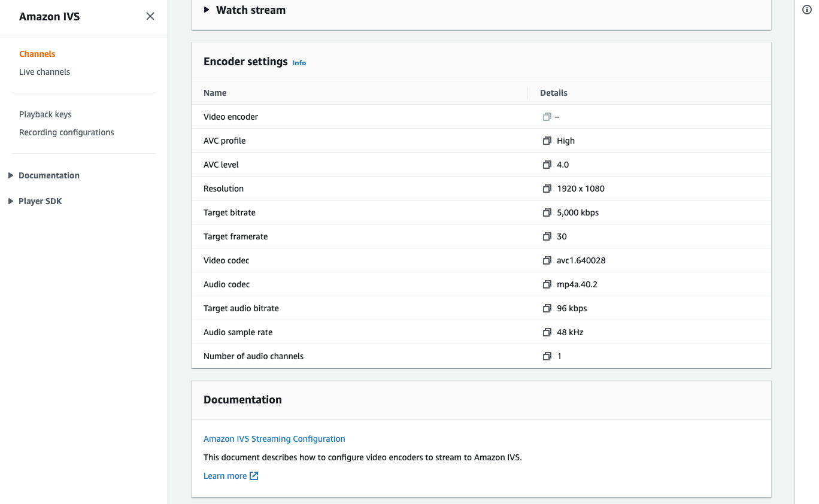This screenshot has width=819, height=504.
Task: Click the AVC profile row label
Action: coord(225,141)
